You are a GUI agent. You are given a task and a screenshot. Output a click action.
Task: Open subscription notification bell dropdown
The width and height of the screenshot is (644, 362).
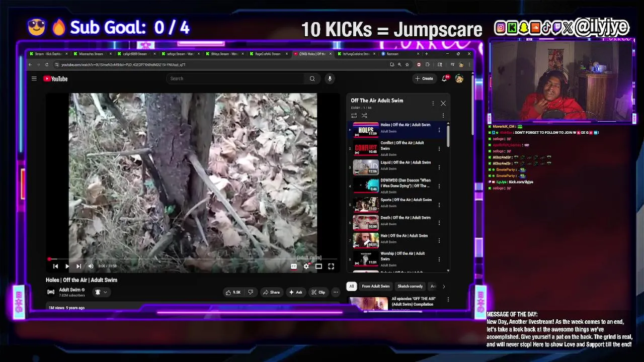pyautogui.click(x=101, y=292)
